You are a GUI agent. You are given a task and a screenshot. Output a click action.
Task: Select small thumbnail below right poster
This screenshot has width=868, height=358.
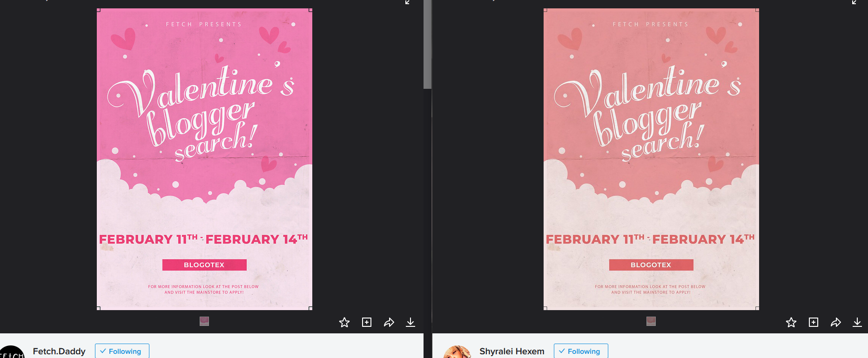tap(651, 321)
